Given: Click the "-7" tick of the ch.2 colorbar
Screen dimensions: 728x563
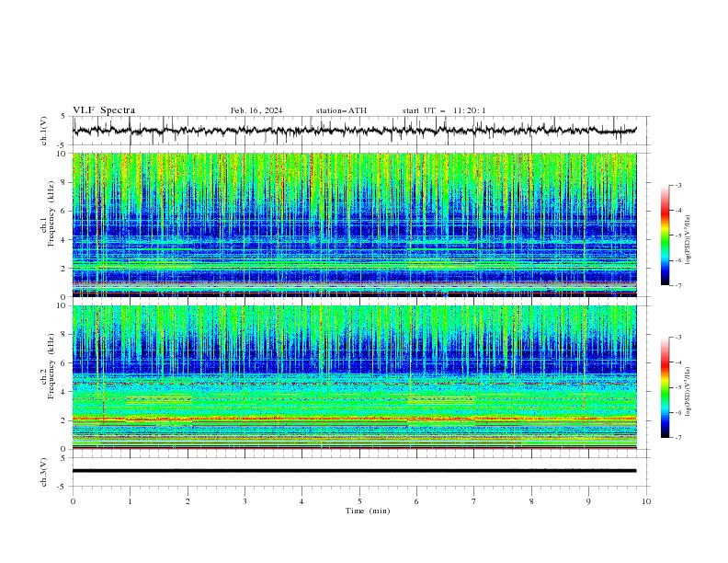Looking at the screenshot, I should 678,438.
